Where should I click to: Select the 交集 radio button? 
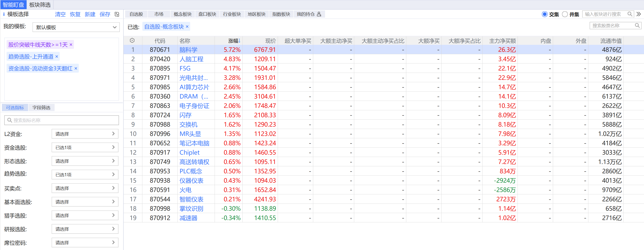[x=545, y=14]
